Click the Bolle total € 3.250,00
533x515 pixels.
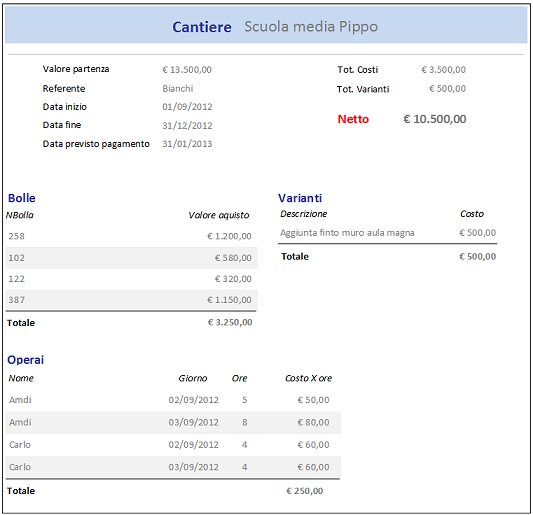click(x=230, y=322)
